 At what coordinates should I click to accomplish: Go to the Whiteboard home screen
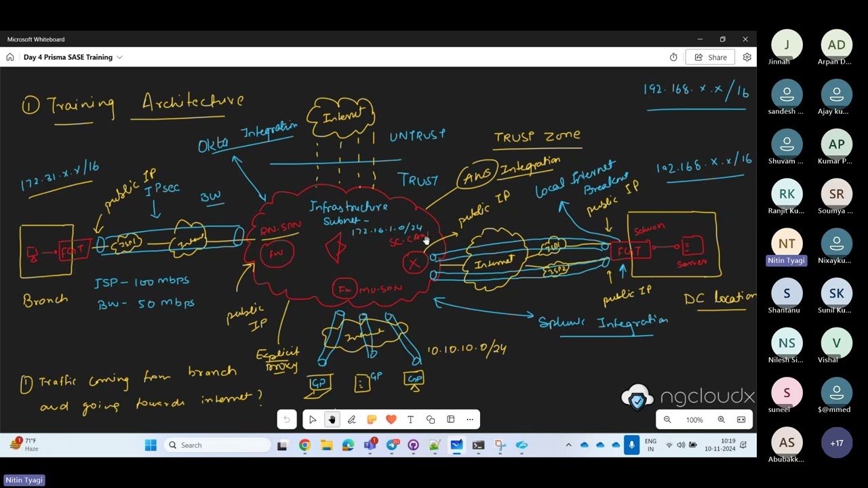[10, 57]
